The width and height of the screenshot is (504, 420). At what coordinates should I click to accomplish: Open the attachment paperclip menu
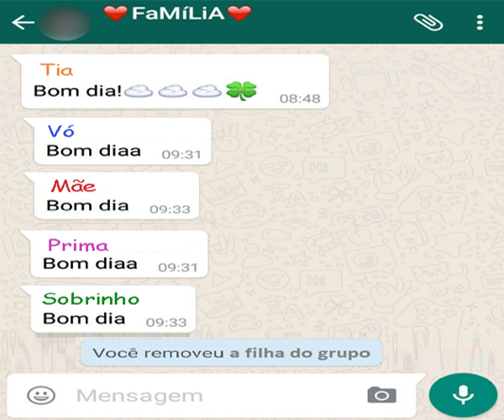(428, 22)
